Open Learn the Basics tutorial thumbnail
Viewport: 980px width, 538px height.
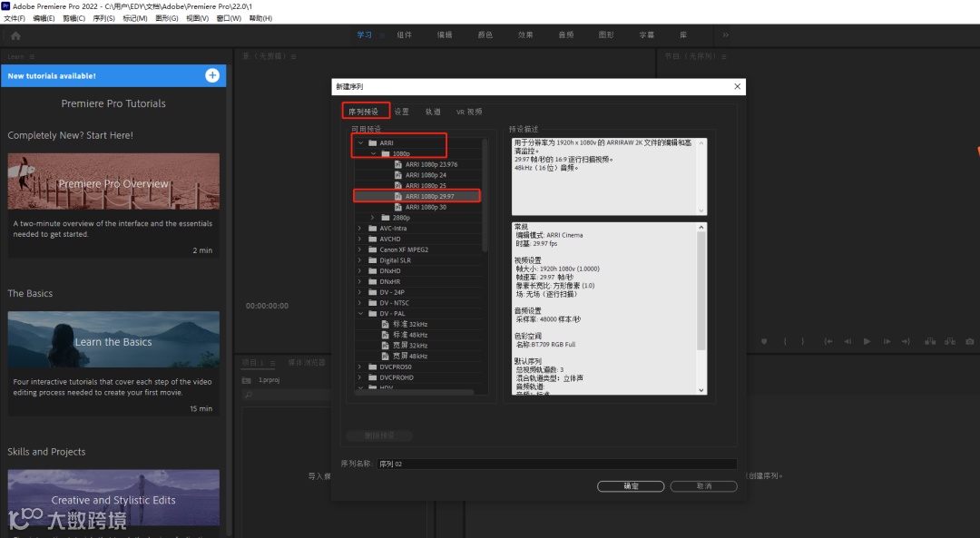(113, 339)
